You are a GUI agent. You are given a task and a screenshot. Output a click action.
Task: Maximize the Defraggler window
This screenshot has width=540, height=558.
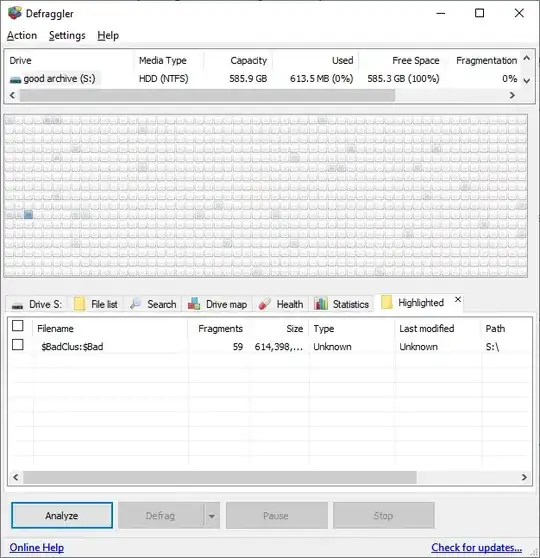pos(479,13)
